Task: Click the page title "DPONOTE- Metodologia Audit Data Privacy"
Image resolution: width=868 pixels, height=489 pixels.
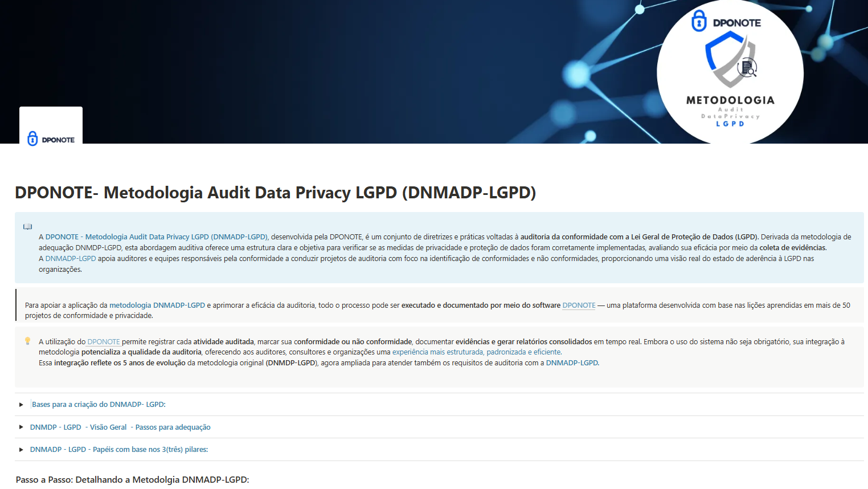Action: (x=275, y=193)
